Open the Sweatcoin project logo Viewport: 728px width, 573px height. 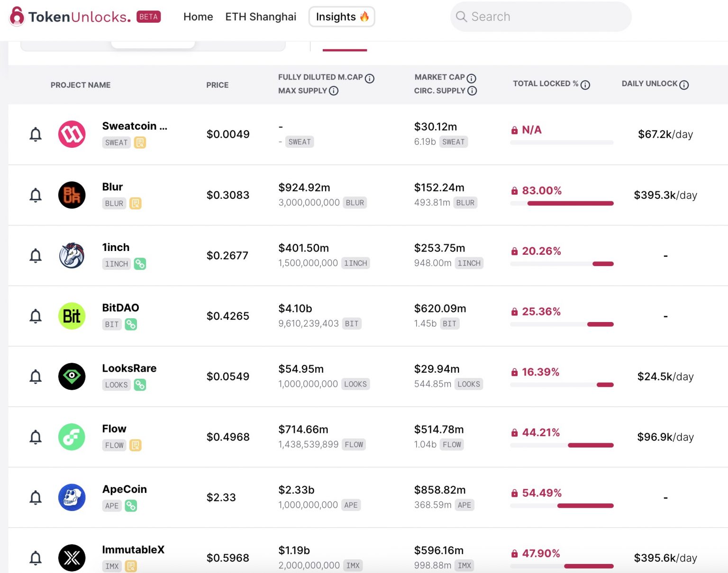pyautogui.click(x=72, y=134)
